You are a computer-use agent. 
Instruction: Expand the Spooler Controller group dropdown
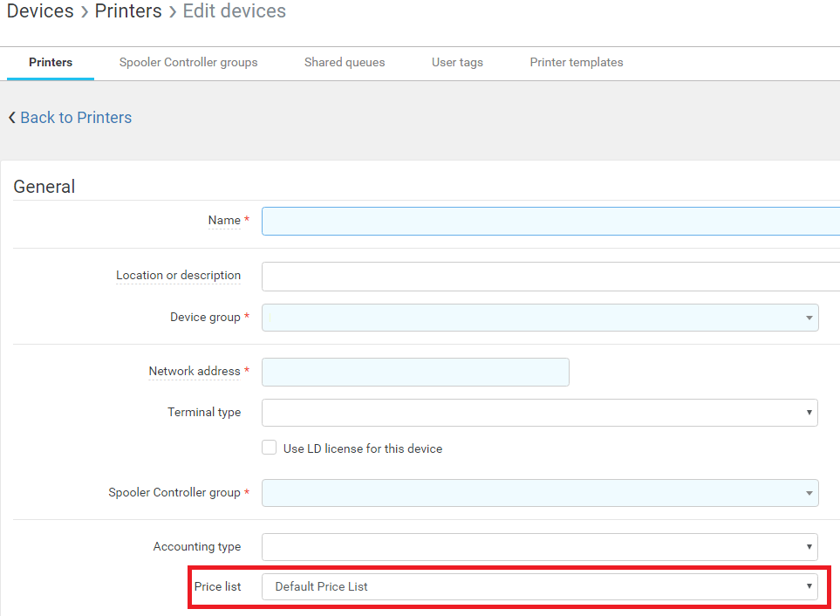(539, 493)
